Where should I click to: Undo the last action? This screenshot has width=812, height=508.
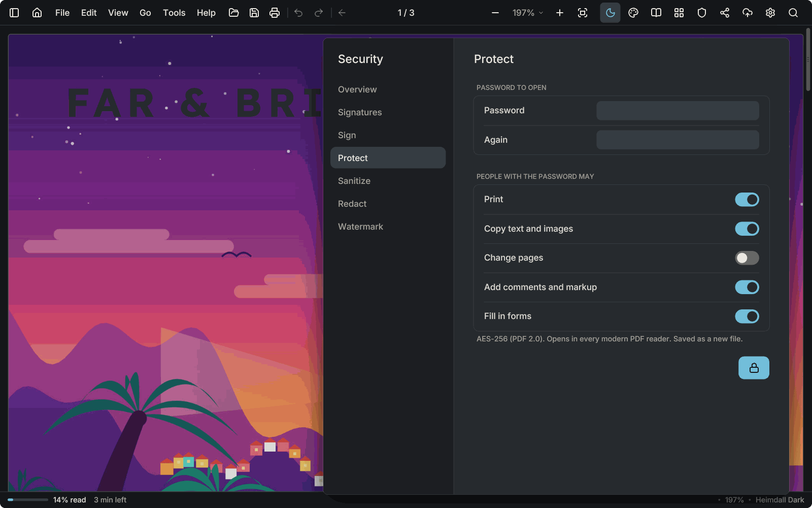pyautogui.click(x=298, y=13)
